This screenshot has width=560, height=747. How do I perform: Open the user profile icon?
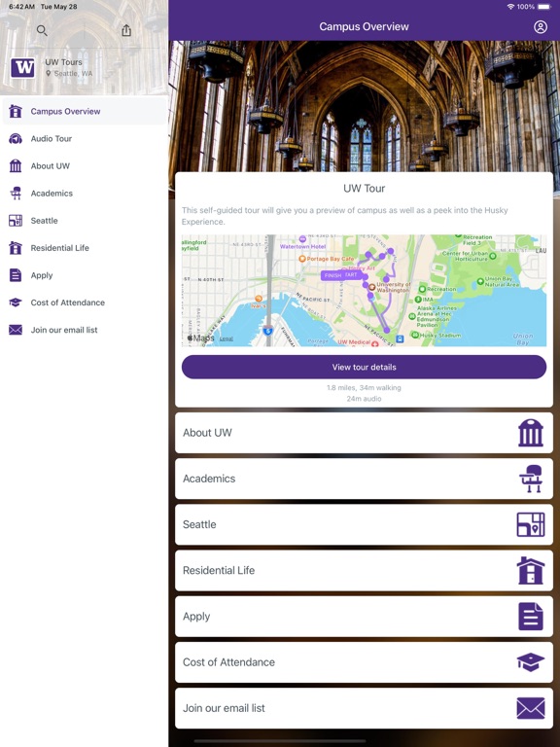pyautogui.click(x=540, y=26)
